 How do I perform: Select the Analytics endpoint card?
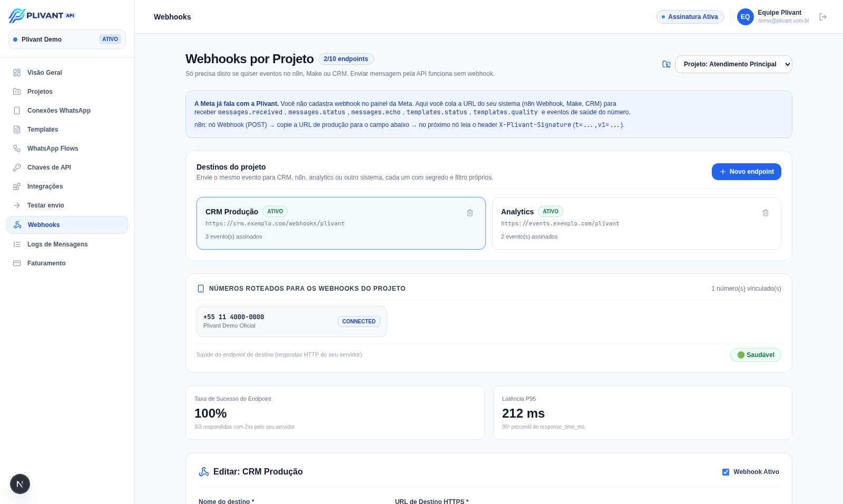pos(636,223)
